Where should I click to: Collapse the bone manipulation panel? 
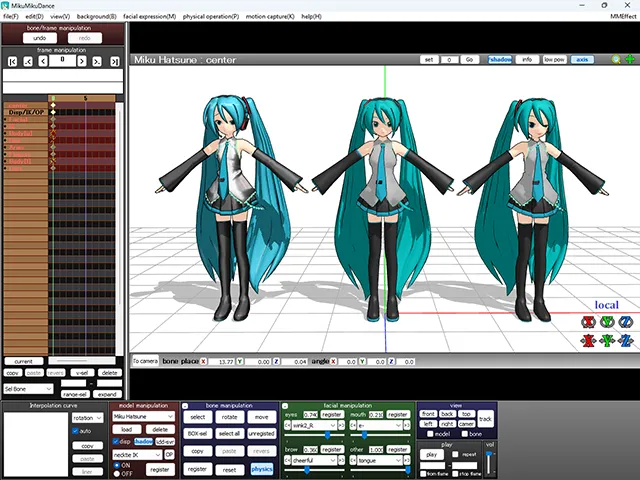185,406
